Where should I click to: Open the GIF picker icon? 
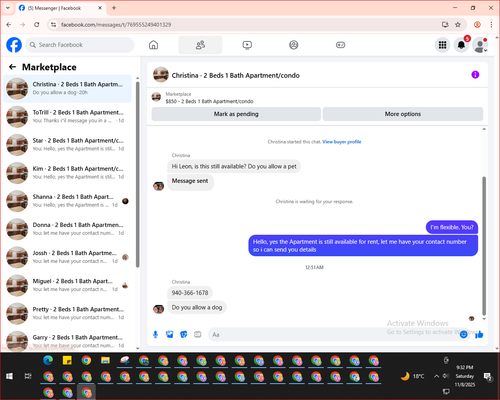pyautogui.click(x=198, y=334)
